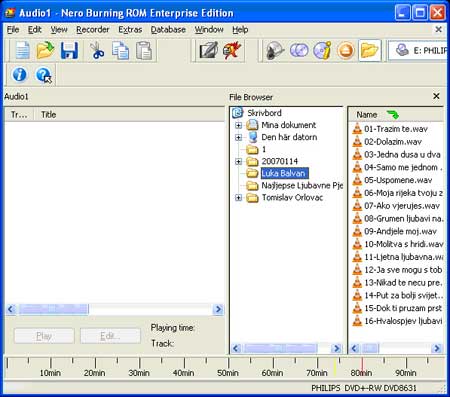Viewport: 450px width, 397px height.
Task: Save the compilation with floppy icon
Action: 69,51
